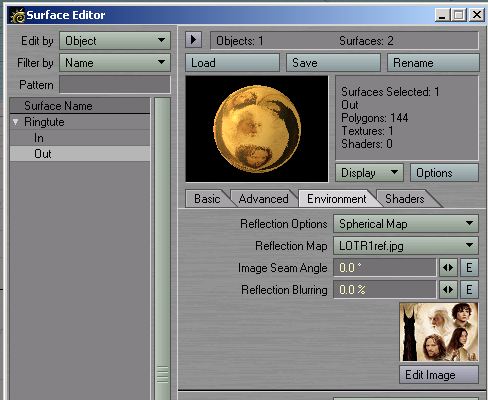Image resolution: width=488 pixels, height=400 pixels.
Task: Click Reflection Blurring slider arrows
Action: 448,290
